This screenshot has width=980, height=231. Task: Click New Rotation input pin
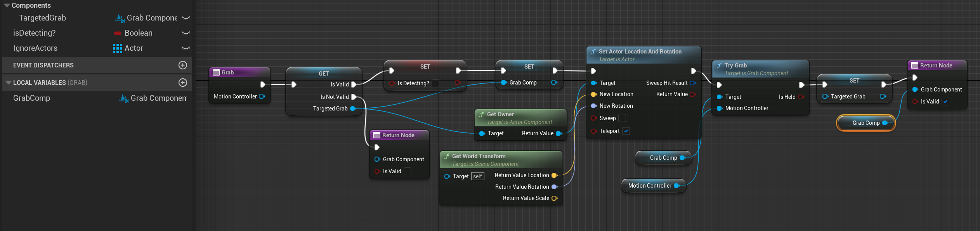click(594, 106)
